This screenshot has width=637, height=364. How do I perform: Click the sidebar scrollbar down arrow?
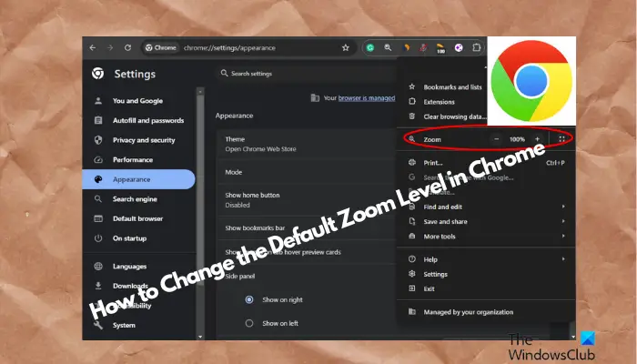pos(200,337)
